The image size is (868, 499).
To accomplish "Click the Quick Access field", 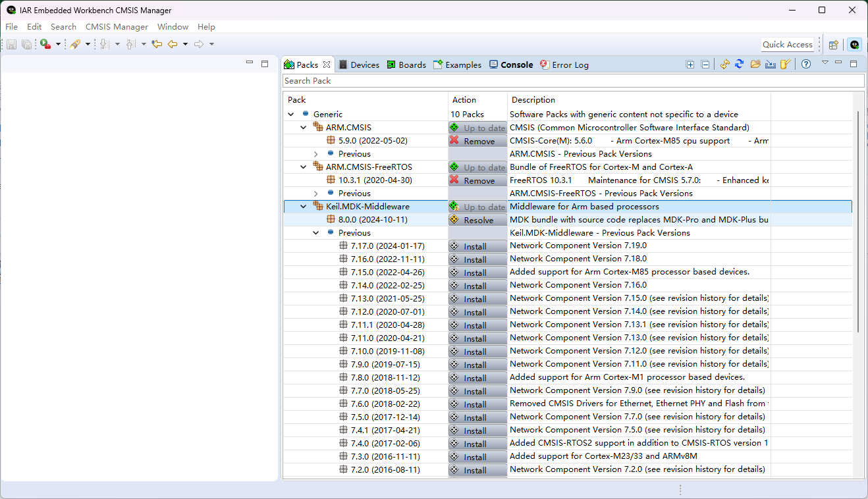I will [788, 45].
